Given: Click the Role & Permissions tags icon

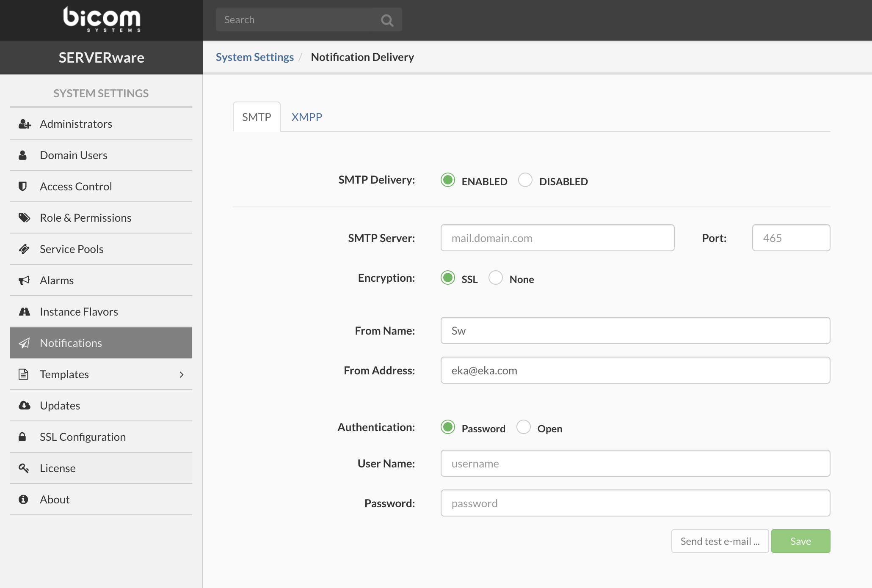Looking at the screenshot, I should 24,218.
